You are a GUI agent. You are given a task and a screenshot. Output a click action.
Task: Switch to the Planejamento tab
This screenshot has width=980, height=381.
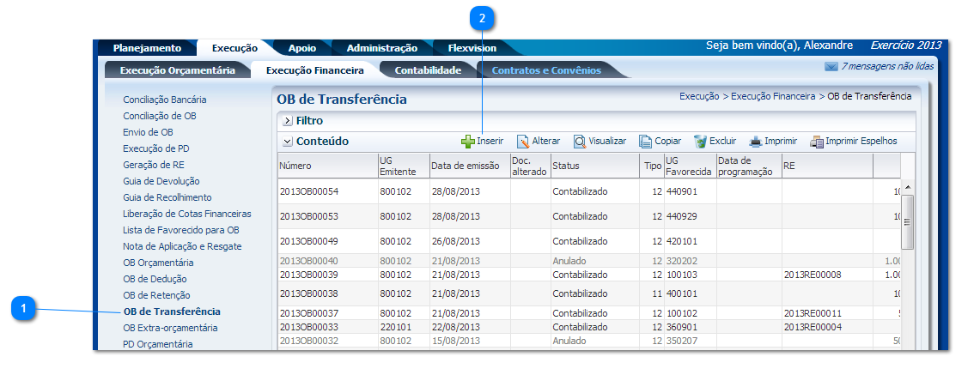147,48
